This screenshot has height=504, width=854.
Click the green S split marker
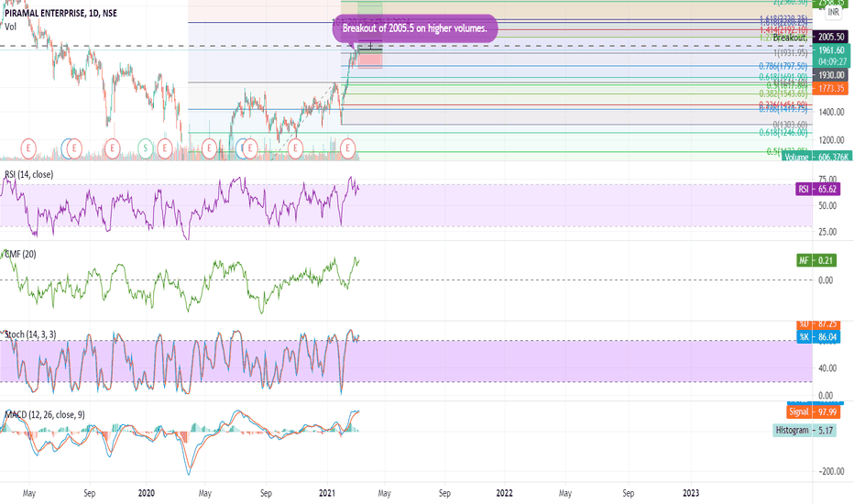click(146, 148)
